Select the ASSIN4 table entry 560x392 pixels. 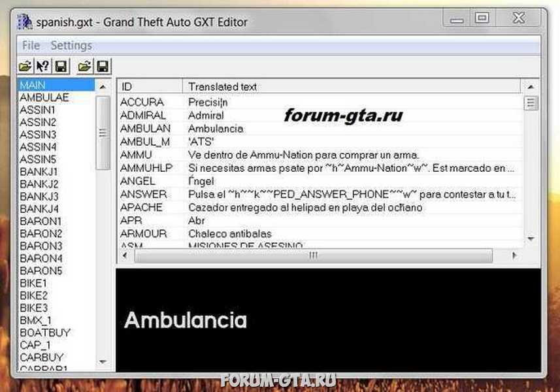(x=57, y=147)
